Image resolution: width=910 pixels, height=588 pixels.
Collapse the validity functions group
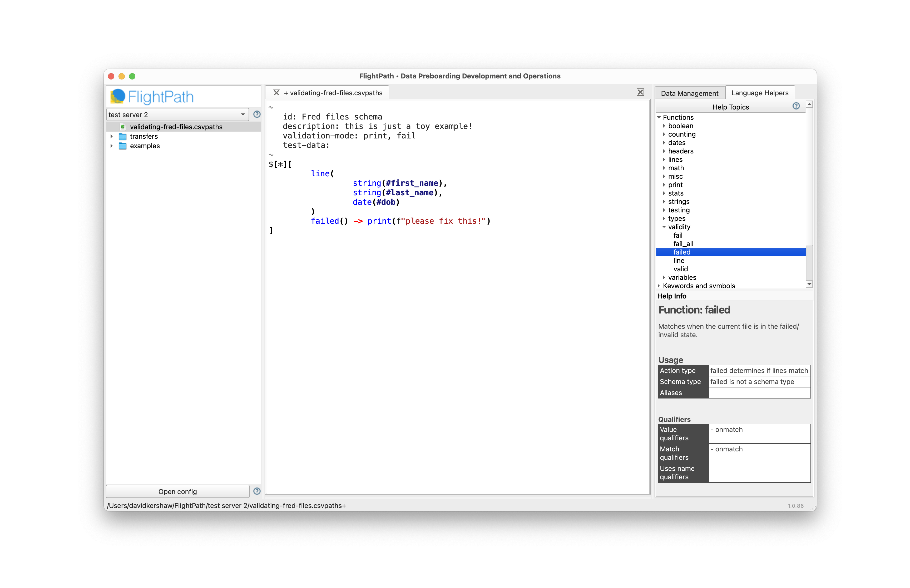click(x=664, y=227)
